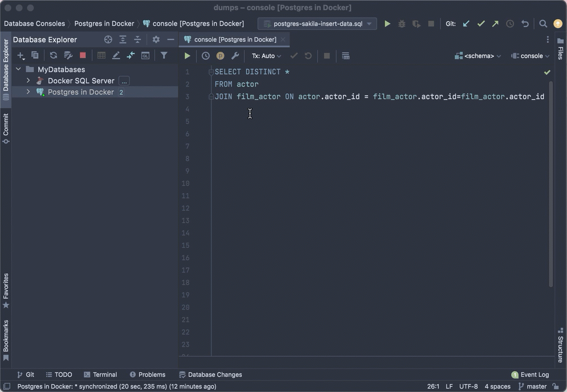Execute the query with the console run button
567x392 pixels.
[x=187, y=56]
